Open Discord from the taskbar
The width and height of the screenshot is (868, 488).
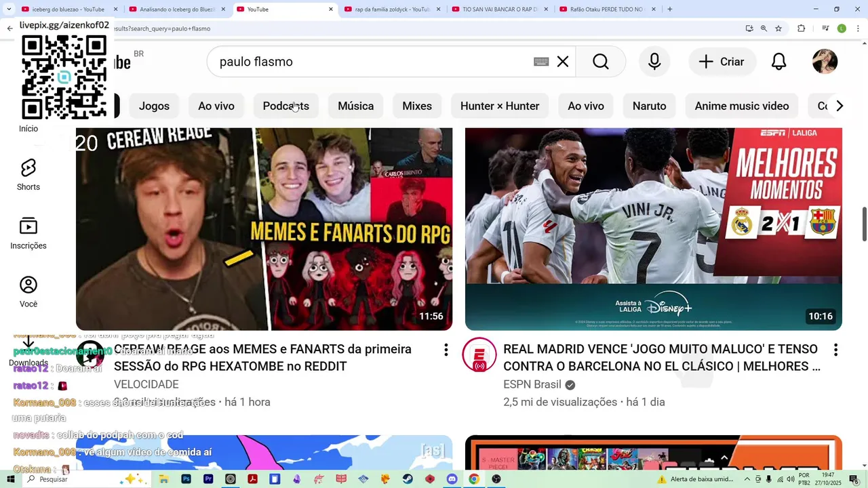(452, 479)
